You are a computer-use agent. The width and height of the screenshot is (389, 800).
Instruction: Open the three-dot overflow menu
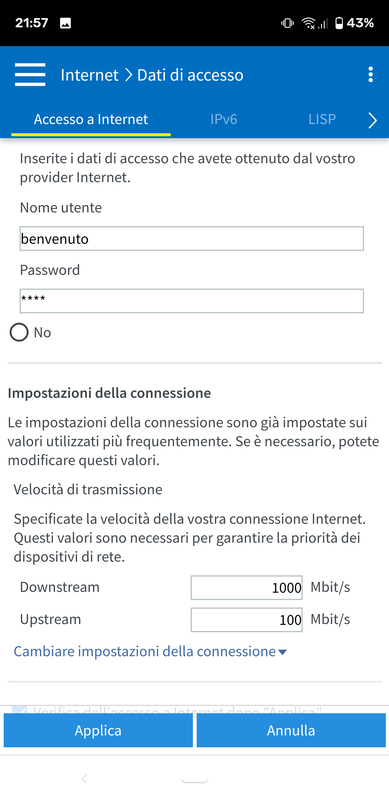pyautogui.click(x=371, y=75)
